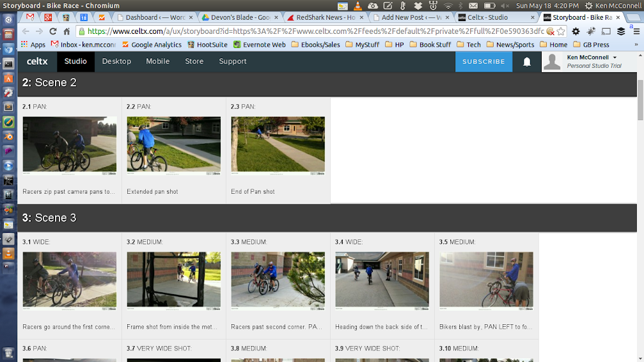Screen dimensions: 644x362
Task: Reload the page with browser refresh icon
Action: click(52, 31)
